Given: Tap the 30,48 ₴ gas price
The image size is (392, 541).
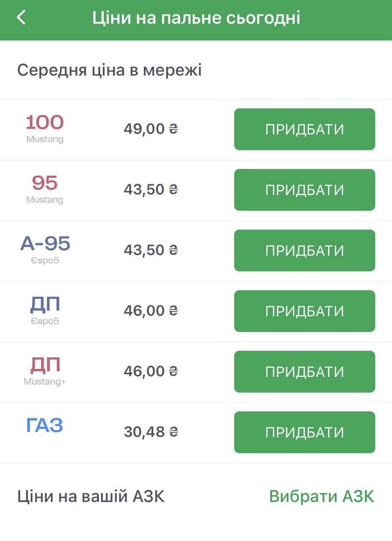Looking at the screenshot, I should point(151,432).
